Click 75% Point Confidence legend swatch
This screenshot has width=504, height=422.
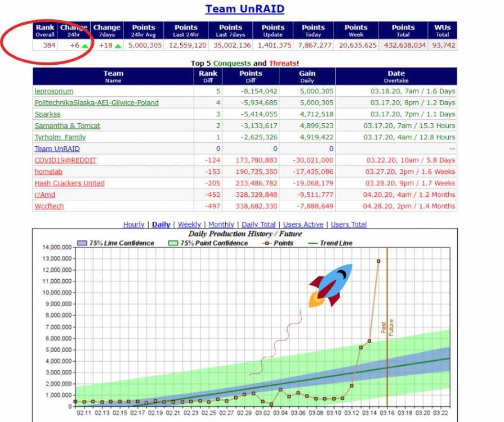pos(173,243)
